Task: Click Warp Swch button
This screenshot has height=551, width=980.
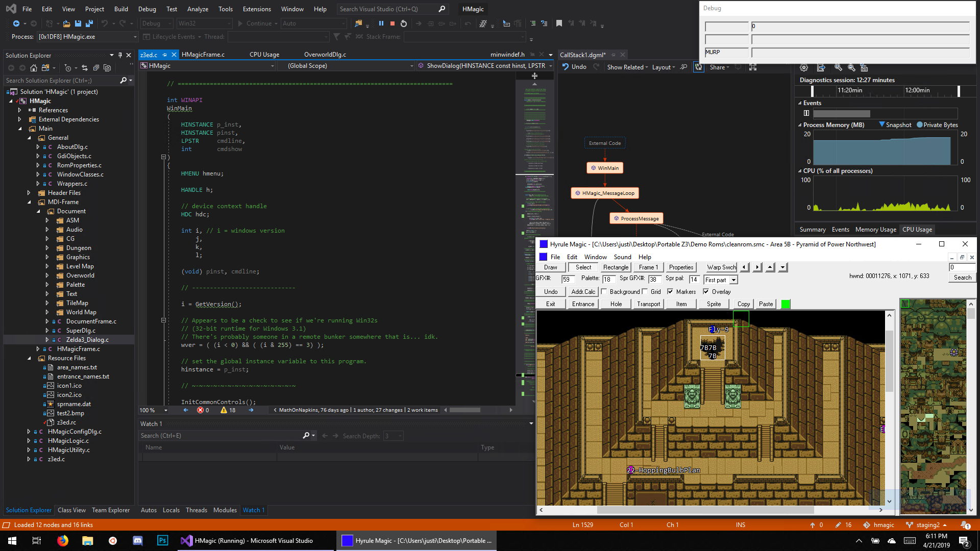Action: [x=721, y=267]
